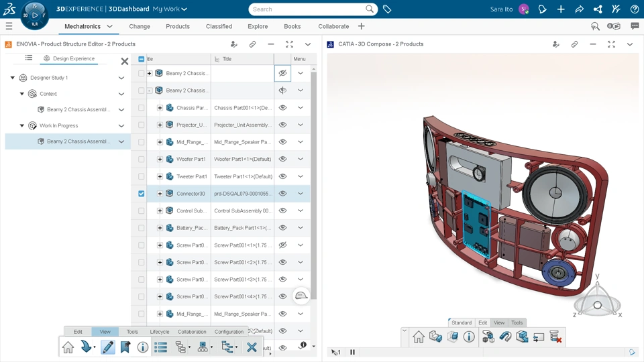Click the share arrow icon in top bar
644x362 pixels.
(x=579, y=9)
